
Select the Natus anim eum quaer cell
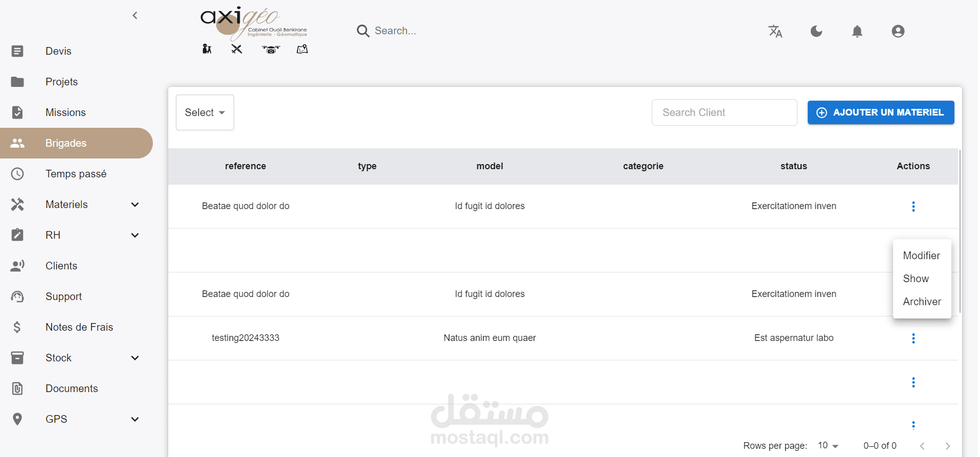tap(490, 338)
